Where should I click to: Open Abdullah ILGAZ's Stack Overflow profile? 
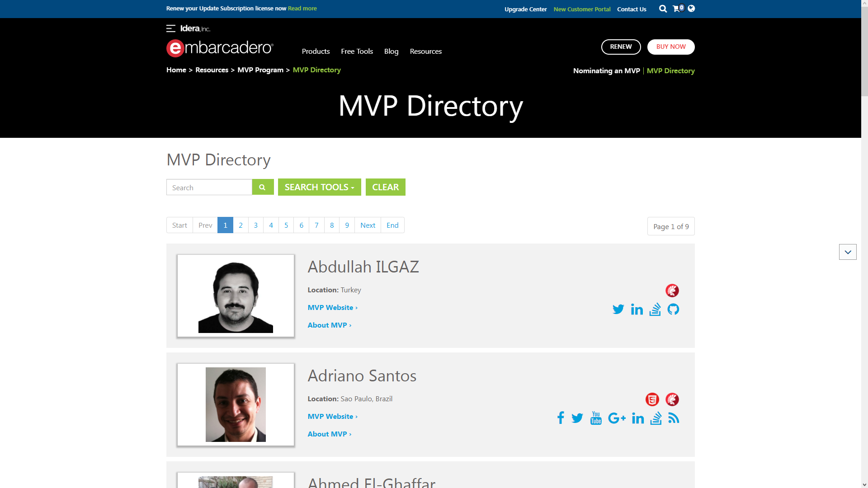(655, 309)
